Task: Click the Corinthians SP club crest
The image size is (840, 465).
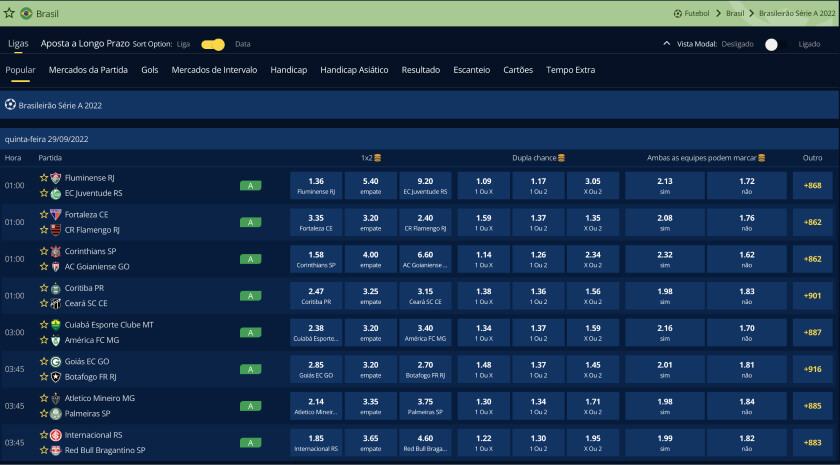Action: click(56, 251)
